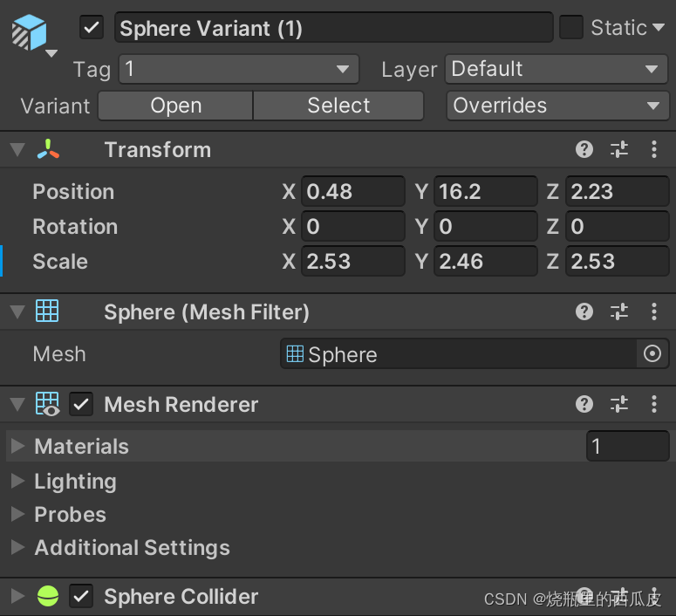Screen dimensions: 676x616
Task: Click the Position label
Action: tap(73, 192)
